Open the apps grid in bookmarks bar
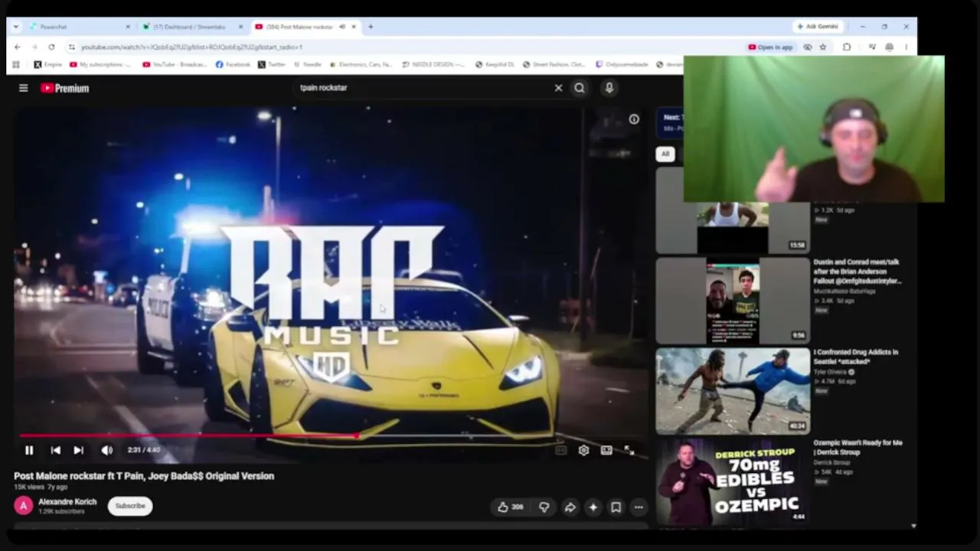This screenshot has height=551, width=980. pyautogui.click(x=18, y=65)
